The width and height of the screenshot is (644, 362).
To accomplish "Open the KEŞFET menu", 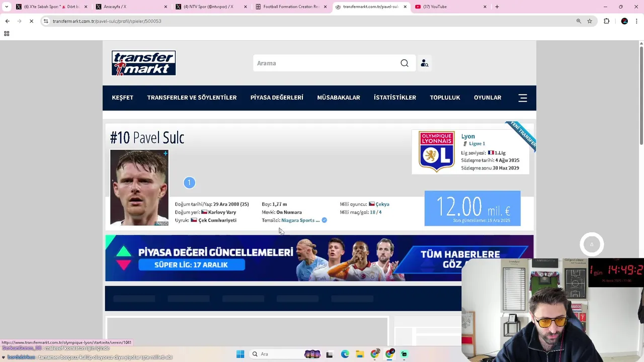I will pos(123,98).
